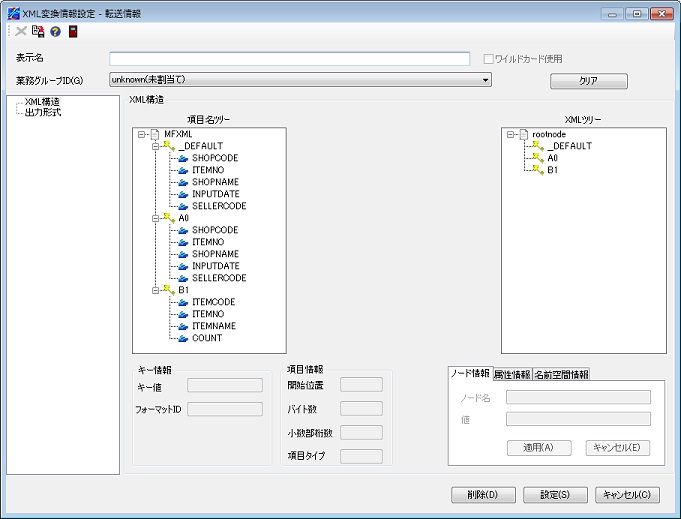681x519 pixels.
Task: Open the 業務グループID dropdown list
Action: (x=485, y=80)
